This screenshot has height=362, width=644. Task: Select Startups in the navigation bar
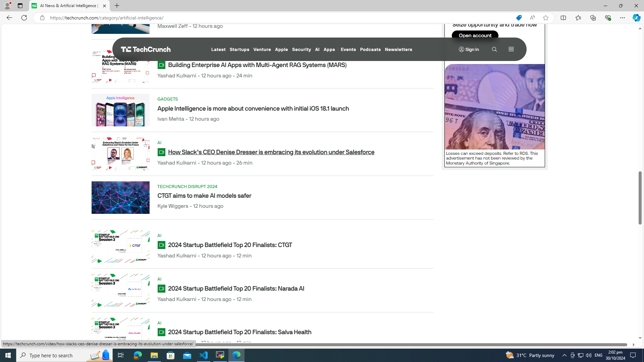pos(239,49)
